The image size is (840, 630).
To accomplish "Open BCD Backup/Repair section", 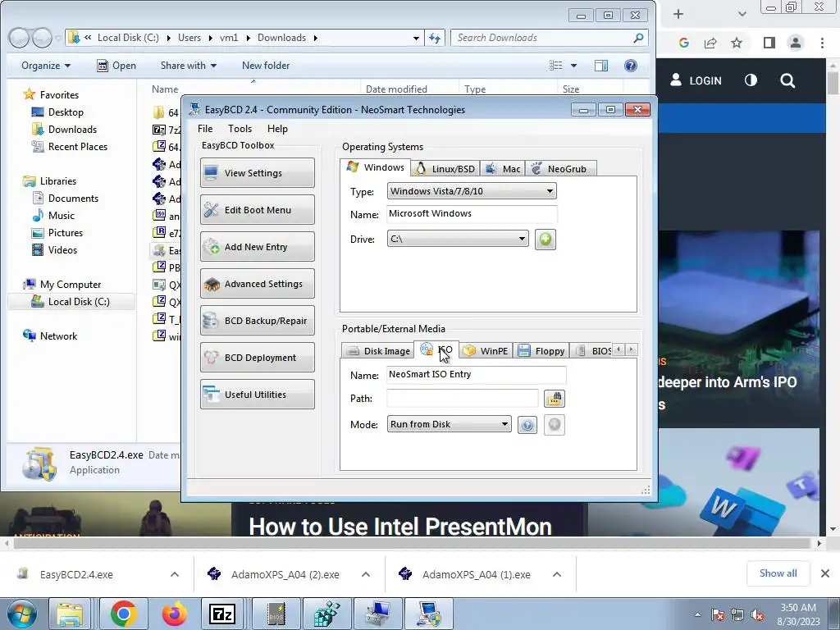I will coord(257,321).
